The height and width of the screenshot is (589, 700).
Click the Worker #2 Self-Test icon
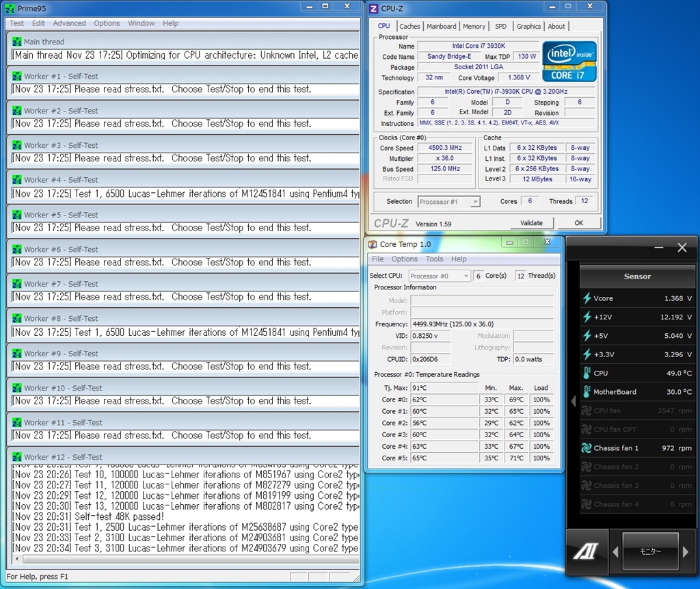[x=17, y=110]
